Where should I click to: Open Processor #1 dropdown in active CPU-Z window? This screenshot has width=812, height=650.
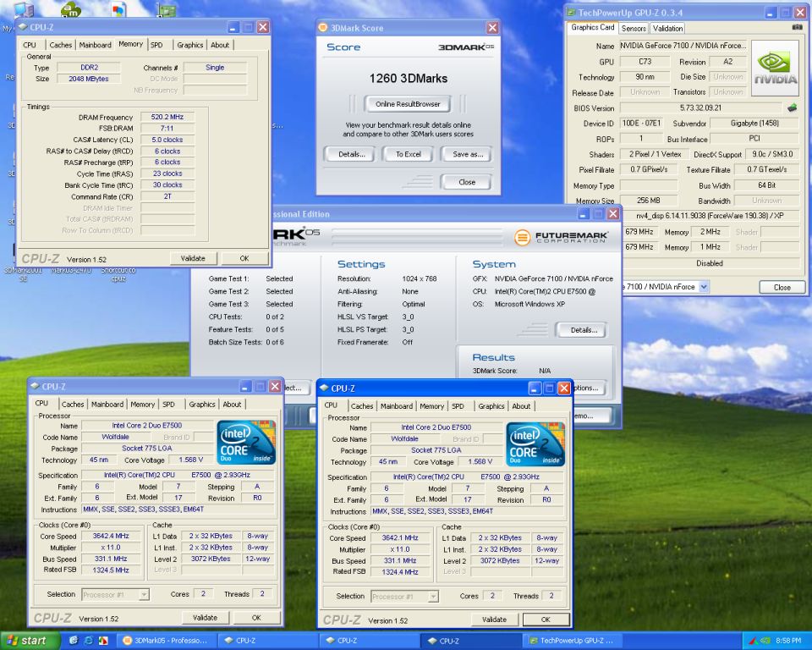433,597
